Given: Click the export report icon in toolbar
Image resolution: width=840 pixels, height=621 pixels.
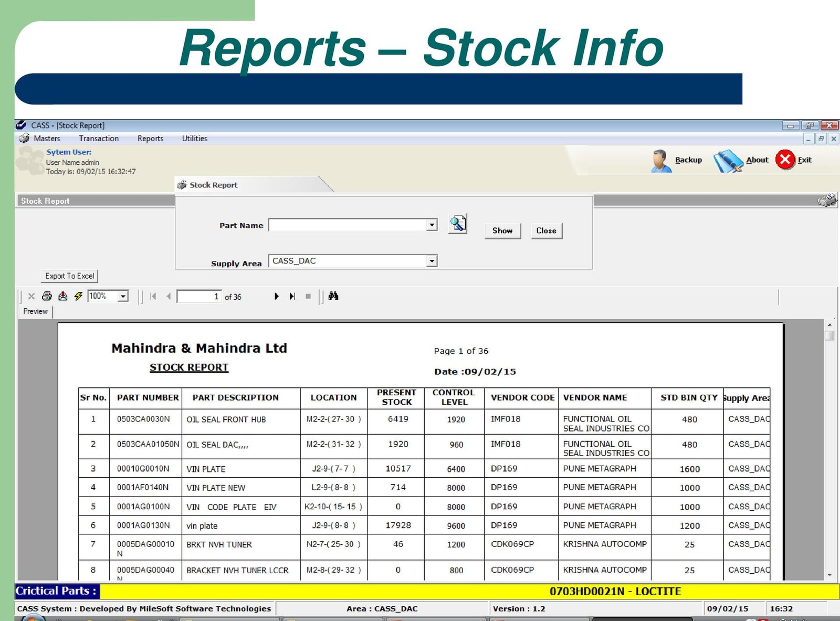Looking at the screenshot, I should pyautogui.click(x=63, y=296).
